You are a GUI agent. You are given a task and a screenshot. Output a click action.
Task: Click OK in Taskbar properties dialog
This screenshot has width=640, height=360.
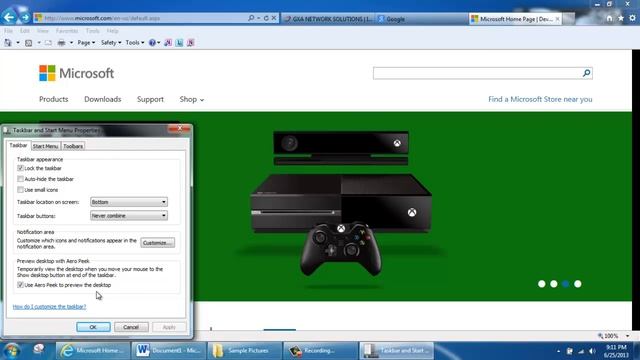tap(93, 327)
